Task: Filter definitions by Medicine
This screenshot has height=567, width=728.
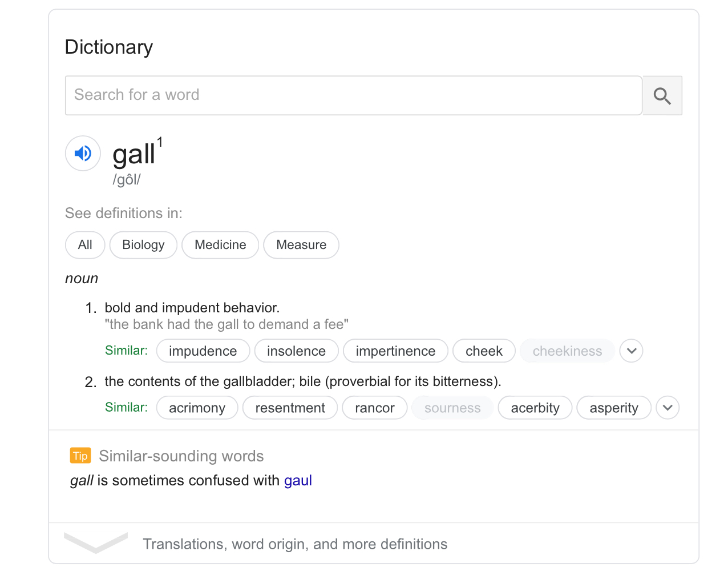Action: 220,245
